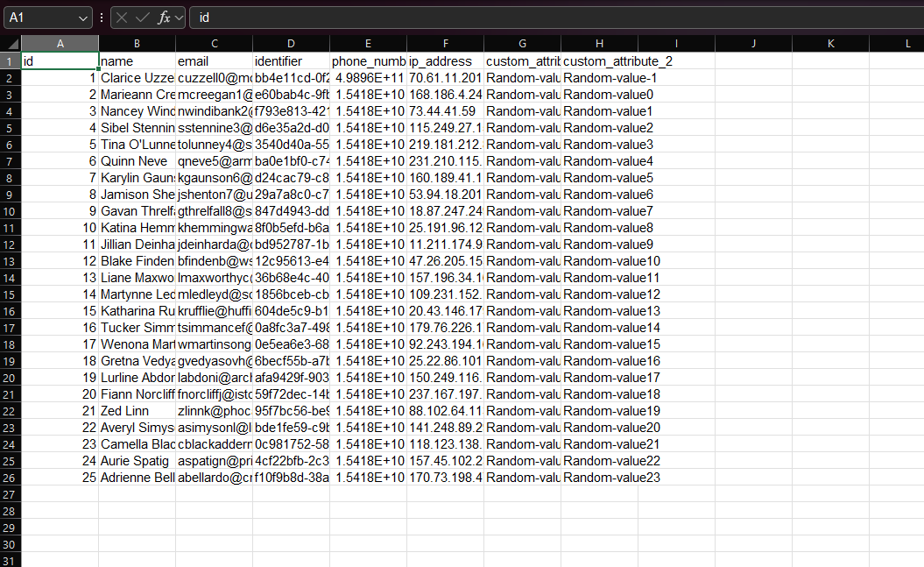This screenshot has height=567, width=924.
Task: Select column H header
Action: [599, 44]
